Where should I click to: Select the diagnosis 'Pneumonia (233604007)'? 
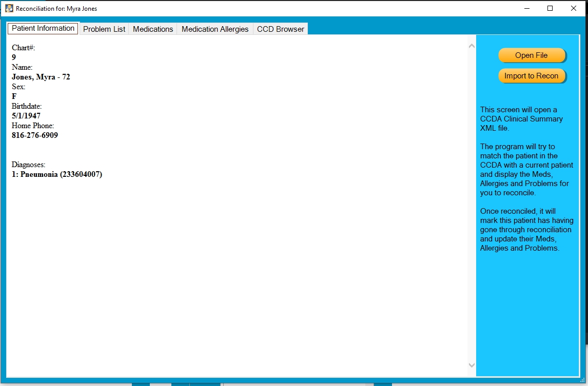pos(61,174)
